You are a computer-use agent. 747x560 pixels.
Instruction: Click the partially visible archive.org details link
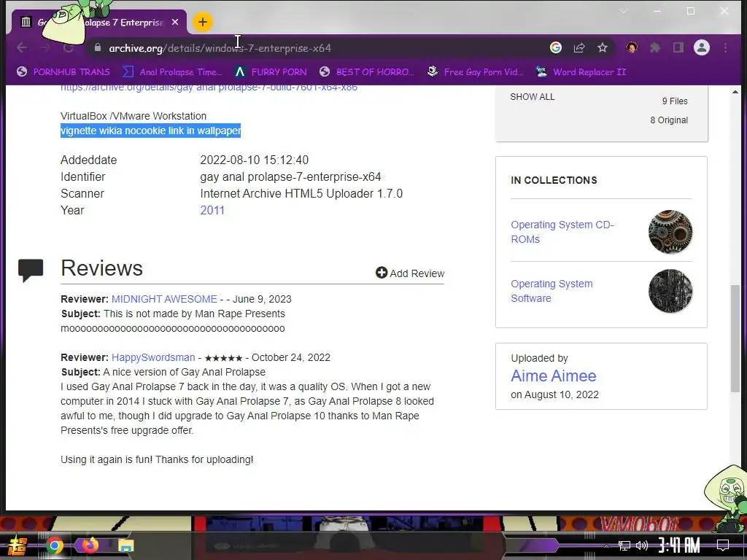point(209,87)
